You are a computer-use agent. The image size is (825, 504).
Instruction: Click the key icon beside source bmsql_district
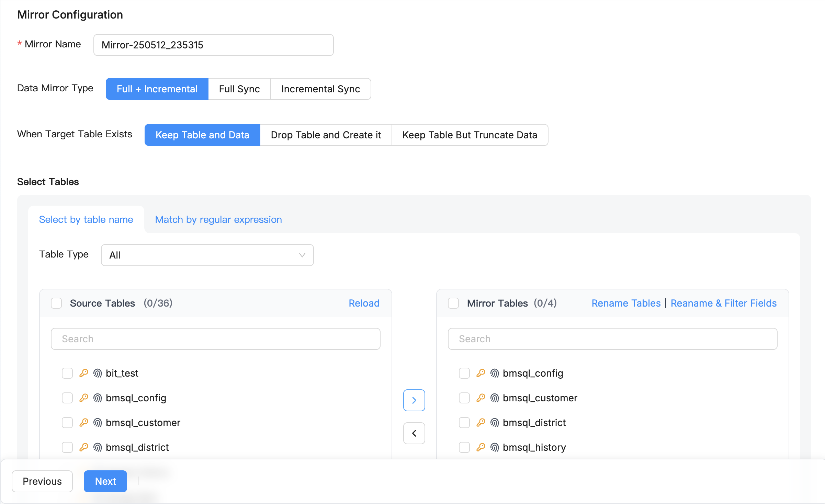click(84, 447)
